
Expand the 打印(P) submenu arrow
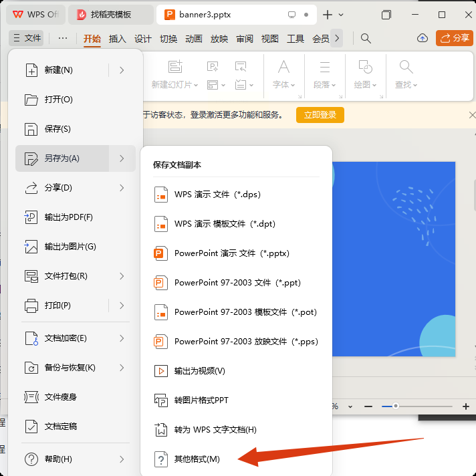122,306
